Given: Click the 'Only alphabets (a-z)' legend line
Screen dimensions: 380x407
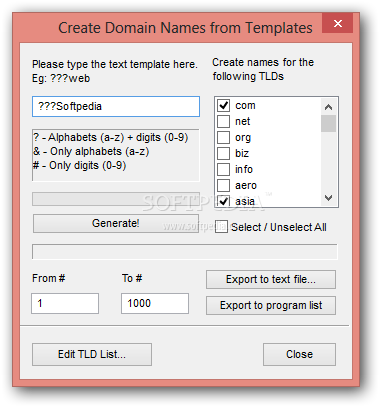Looking at the screenshot, I should 91,151.
